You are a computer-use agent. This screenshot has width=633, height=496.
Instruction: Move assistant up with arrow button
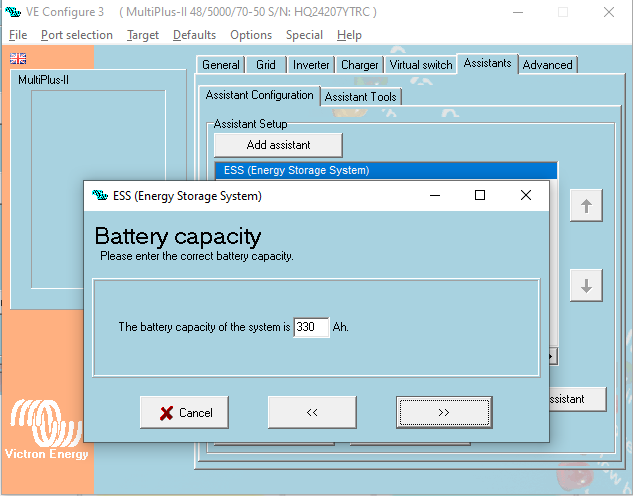click(x=586, y=206)
